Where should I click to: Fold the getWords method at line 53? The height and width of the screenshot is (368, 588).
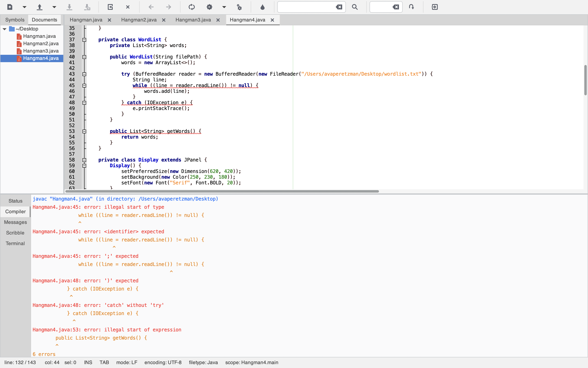pyautogui.click(x=84, y=131)
